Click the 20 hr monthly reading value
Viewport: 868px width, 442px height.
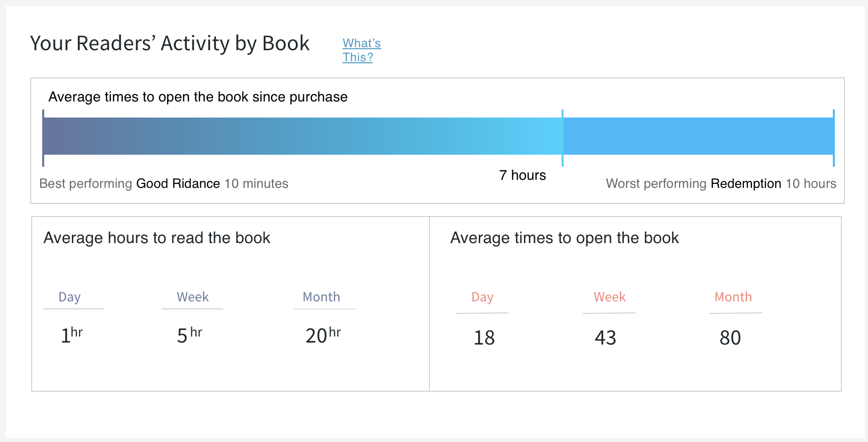323,335
